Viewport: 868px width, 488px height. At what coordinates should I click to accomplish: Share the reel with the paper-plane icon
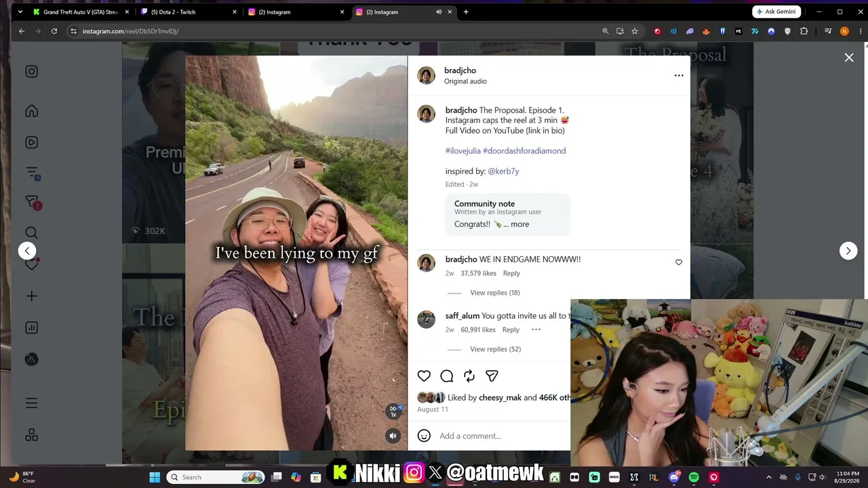[492, 376]
